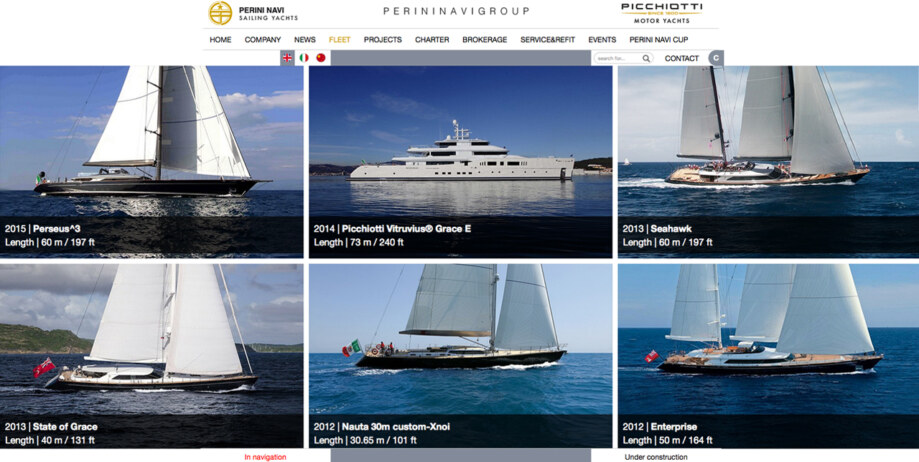The width and height of the screenshot is (919, 462).
Task: View the Seahawk yacht tile
Action: coord(768,162)
